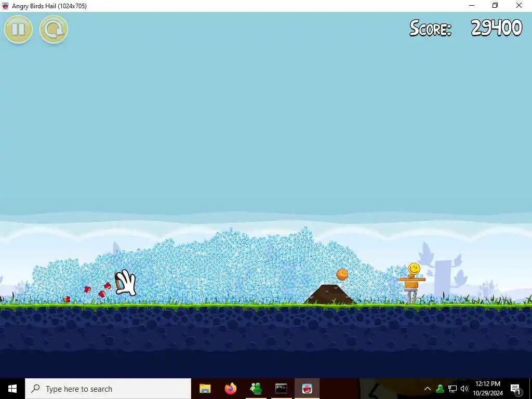
Task: Click the orange ball above the dirt mound
Action: [x=342, y=274]
